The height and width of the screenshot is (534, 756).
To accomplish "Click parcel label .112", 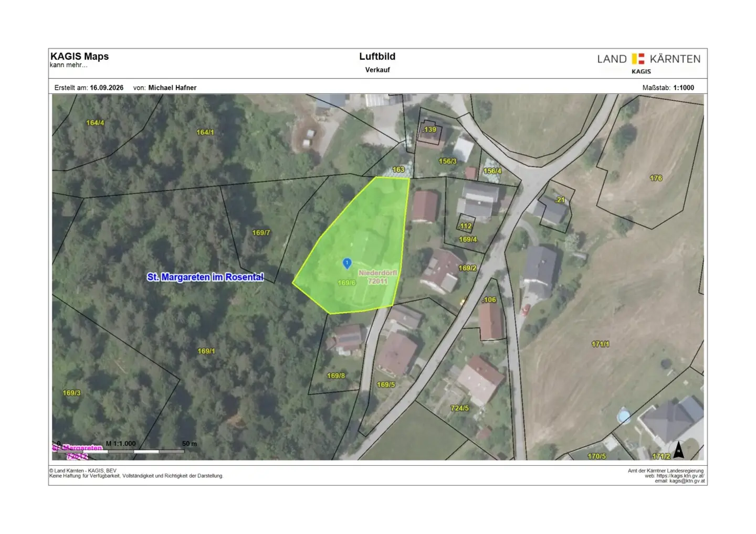I will [x=465, y=227].
